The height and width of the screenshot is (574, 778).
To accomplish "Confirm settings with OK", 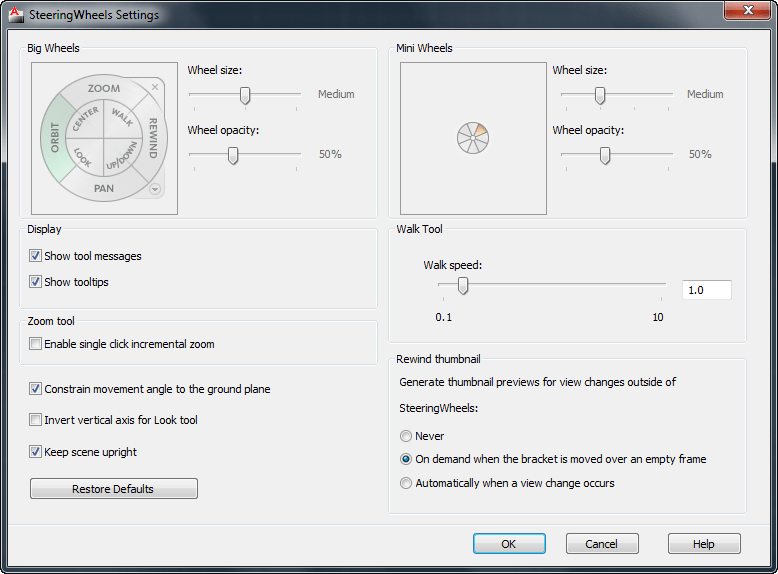I will 509,544.
